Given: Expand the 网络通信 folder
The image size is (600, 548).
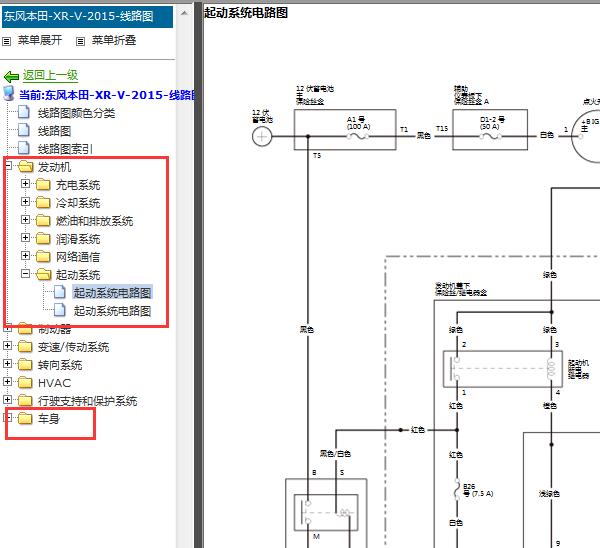Looking at the screenshot, I should (x=25, y=256).
